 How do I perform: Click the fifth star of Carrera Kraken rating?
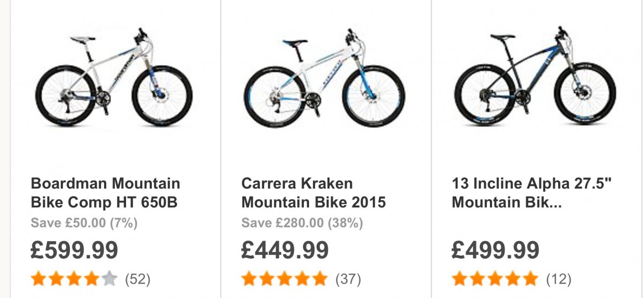point(319,279)
